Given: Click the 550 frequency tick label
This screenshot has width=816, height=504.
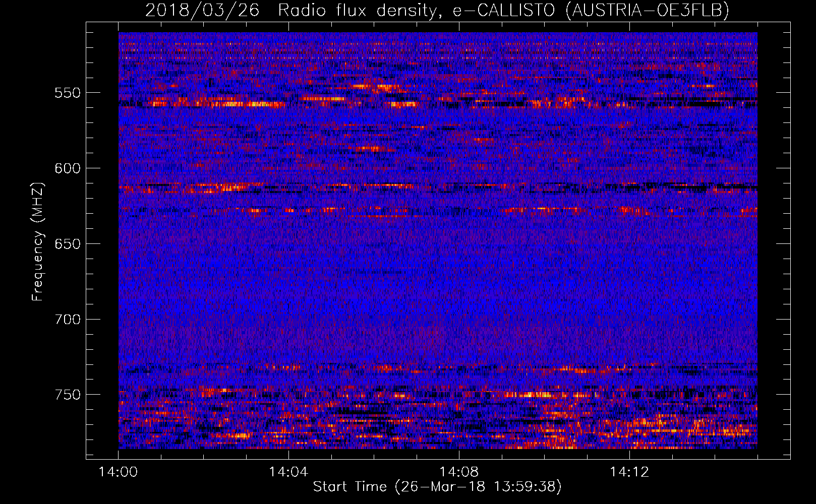Looking at the screenshot, I should (68, 93).
